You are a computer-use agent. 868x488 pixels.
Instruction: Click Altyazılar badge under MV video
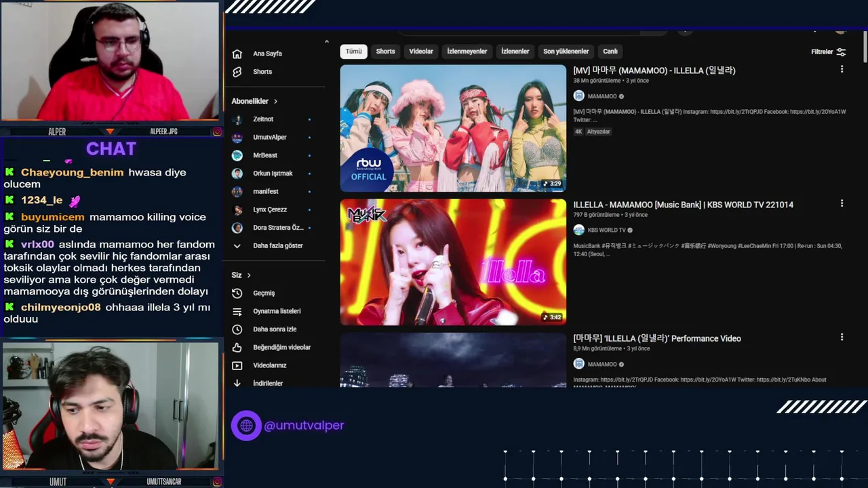pyautogui.click(x=598, y=131)
